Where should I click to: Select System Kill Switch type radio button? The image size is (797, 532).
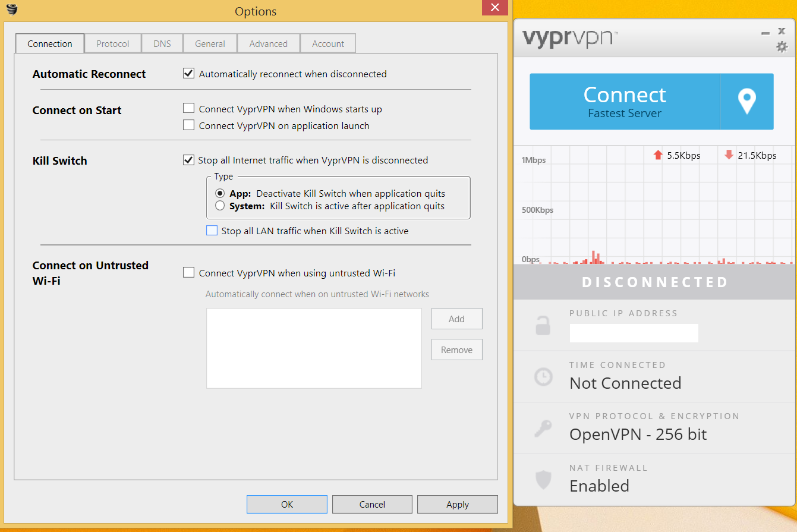(x=220, y=206)
